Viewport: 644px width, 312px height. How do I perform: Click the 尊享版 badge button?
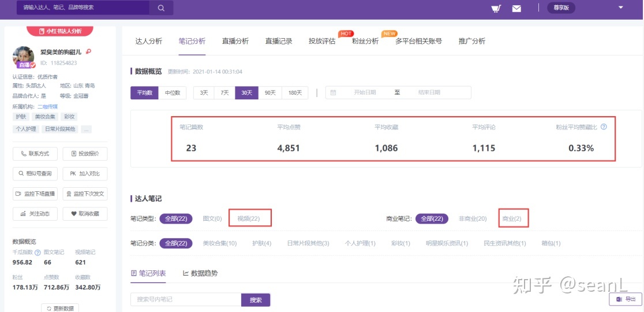[561, 8]
